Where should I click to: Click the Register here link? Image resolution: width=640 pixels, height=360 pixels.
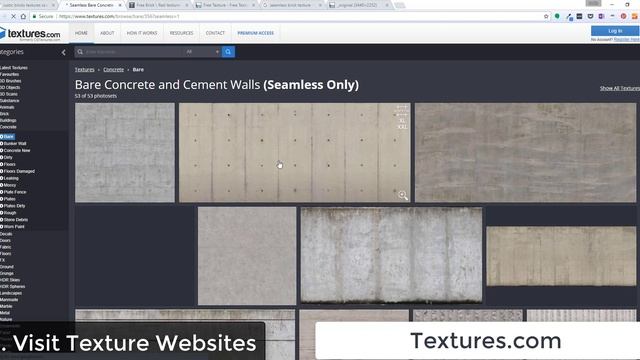tap(627, 40)
